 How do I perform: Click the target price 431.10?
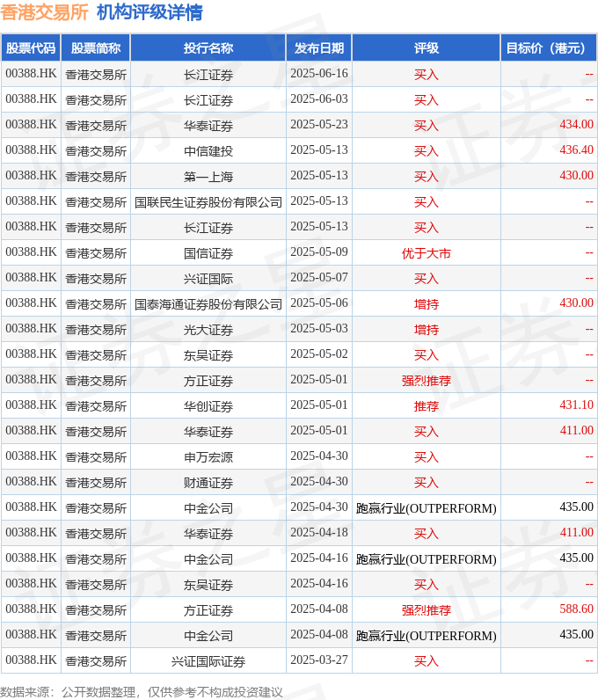pos(576,405)
